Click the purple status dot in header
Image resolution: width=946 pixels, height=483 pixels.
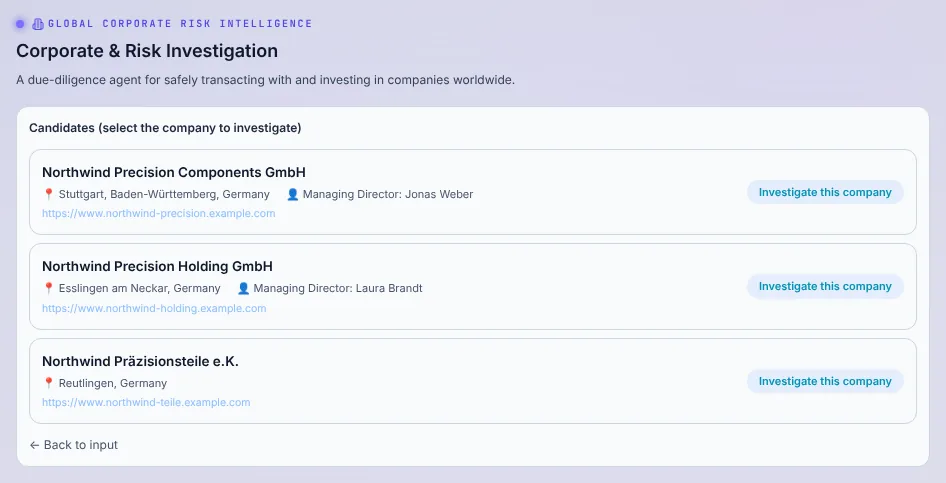click(20, 24)
